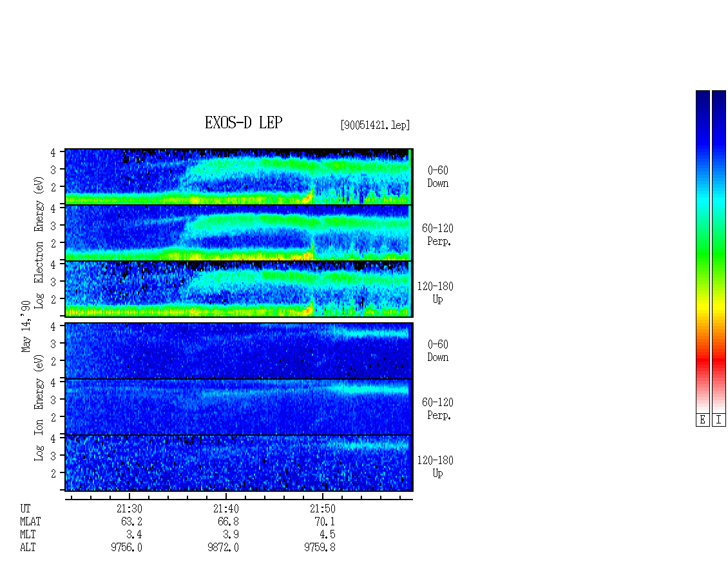Select the ion 60-120 Perp. spectrogram panel

[238, 407]
